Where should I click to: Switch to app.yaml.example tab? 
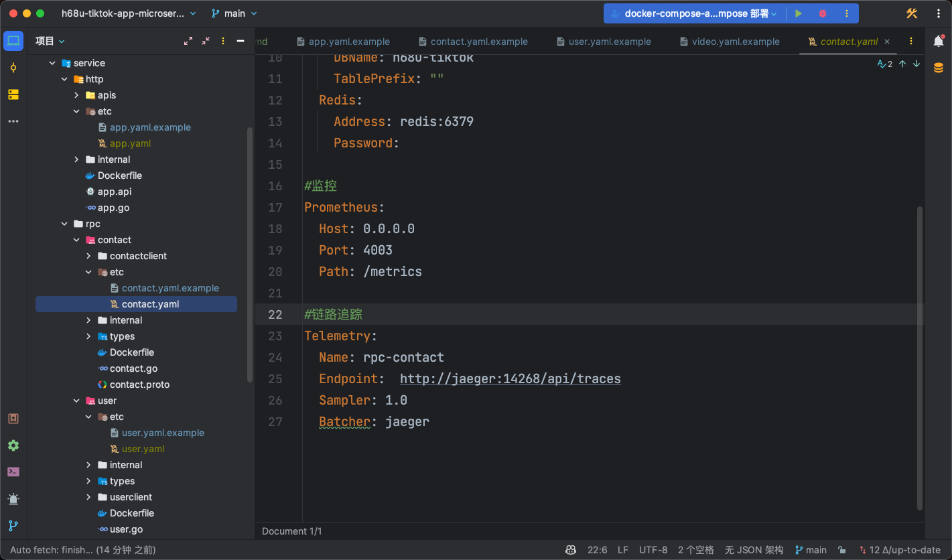coord(343,42)
